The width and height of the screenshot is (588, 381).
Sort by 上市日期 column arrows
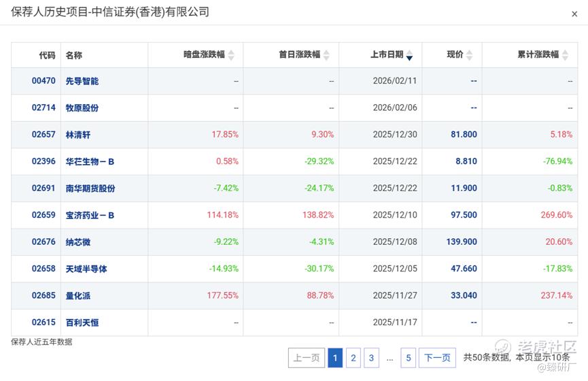click(x=409, y=55)
